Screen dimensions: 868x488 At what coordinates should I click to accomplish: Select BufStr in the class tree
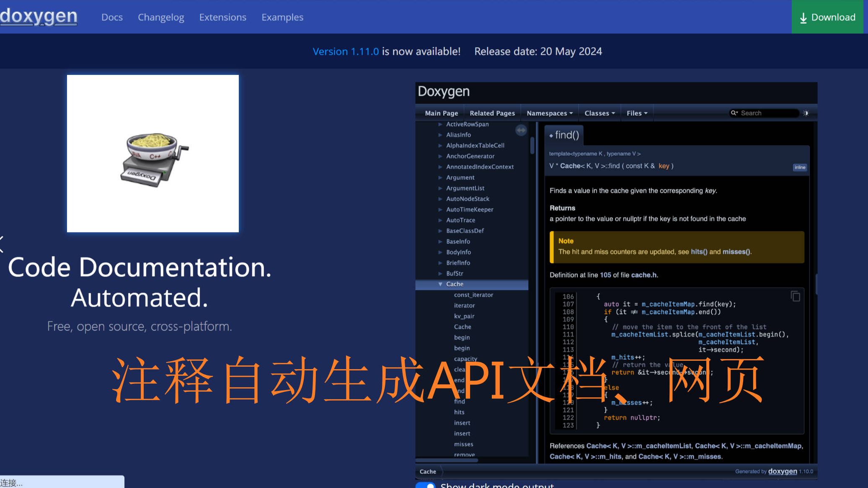pyautogui.click(x=455, y=273)
